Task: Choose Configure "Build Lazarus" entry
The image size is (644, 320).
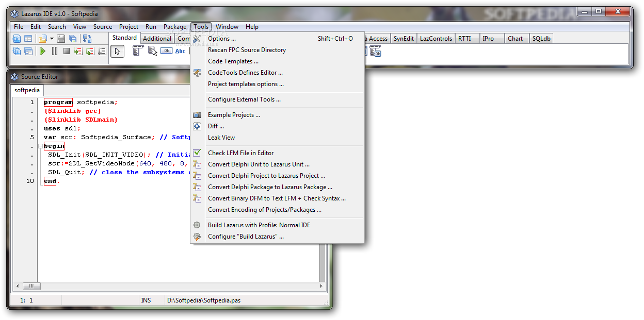Action: click(278, 237)
